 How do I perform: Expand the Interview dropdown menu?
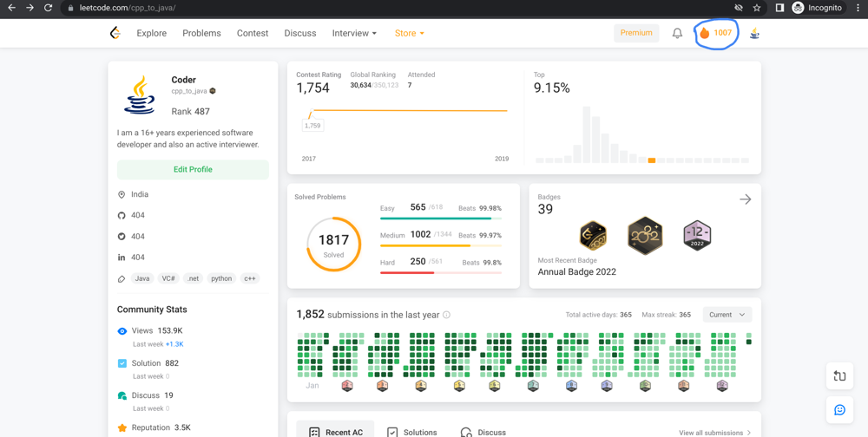(354, 33)
